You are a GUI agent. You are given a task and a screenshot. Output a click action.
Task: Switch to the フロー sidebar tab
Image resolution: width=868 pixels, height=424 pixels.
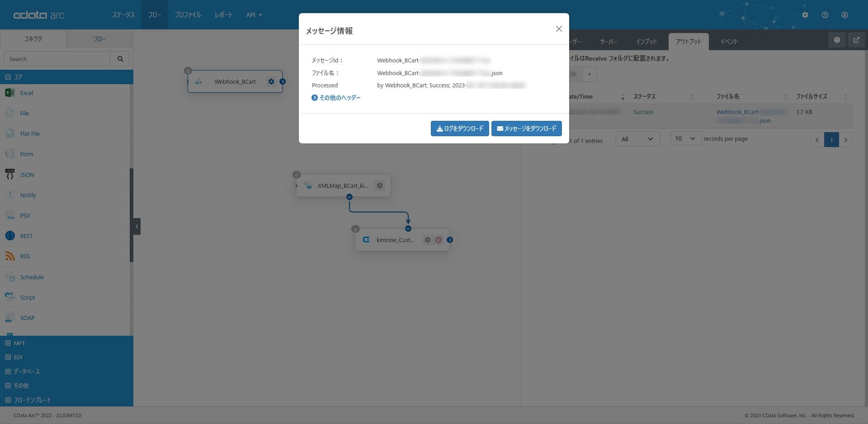point(99,39)
